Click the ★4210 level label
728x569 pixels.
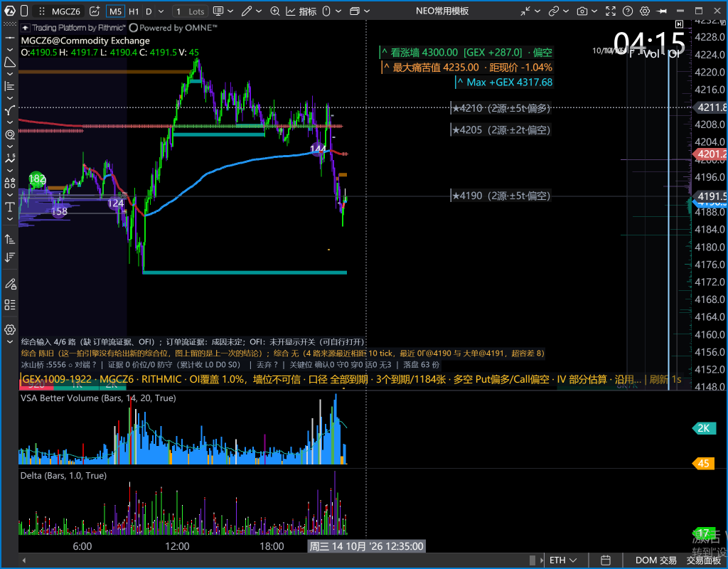tap(501, 108)
